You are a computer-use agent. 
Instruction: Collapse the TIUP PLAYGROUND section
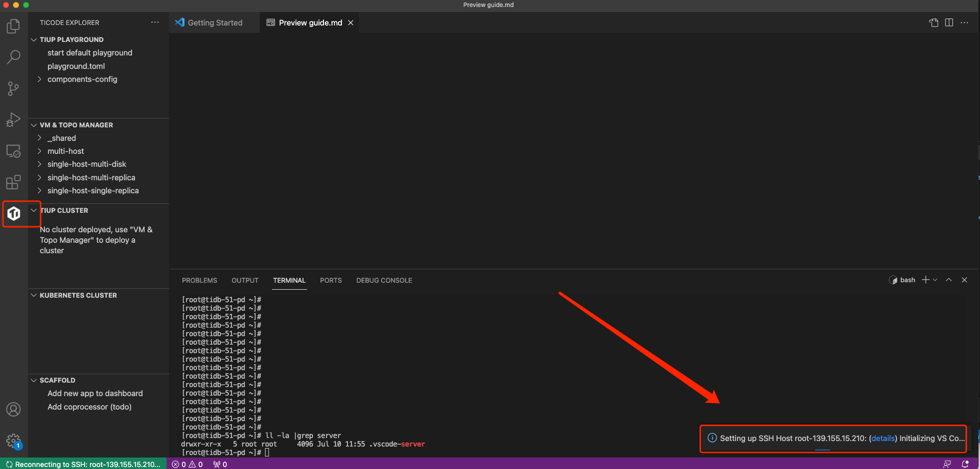tap(34, 39)
